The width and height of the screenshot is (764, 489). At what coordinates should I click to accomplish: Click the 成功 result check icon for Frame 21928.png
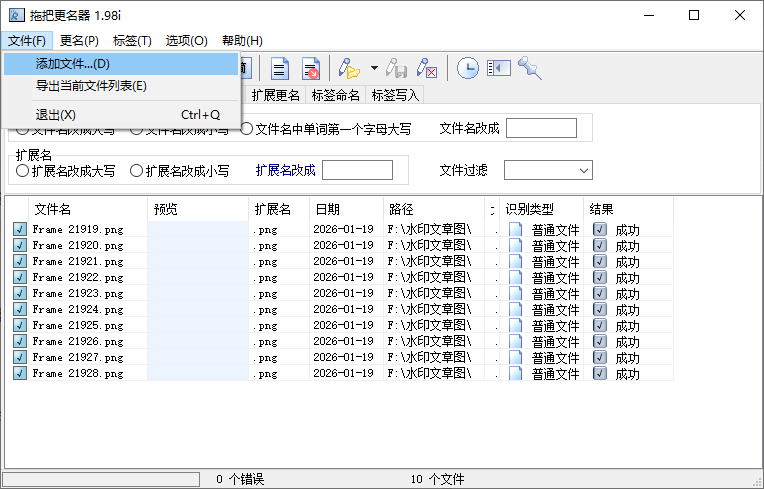tap(600, 374)
